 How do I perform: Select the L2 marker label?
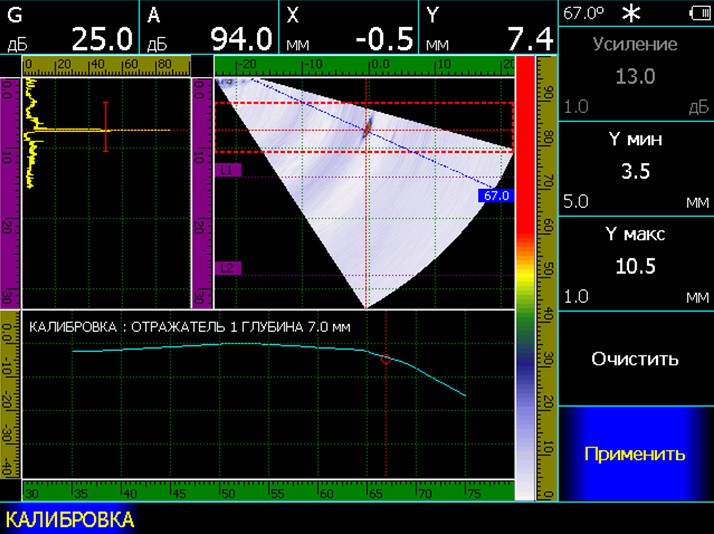[x=229, y=268]
